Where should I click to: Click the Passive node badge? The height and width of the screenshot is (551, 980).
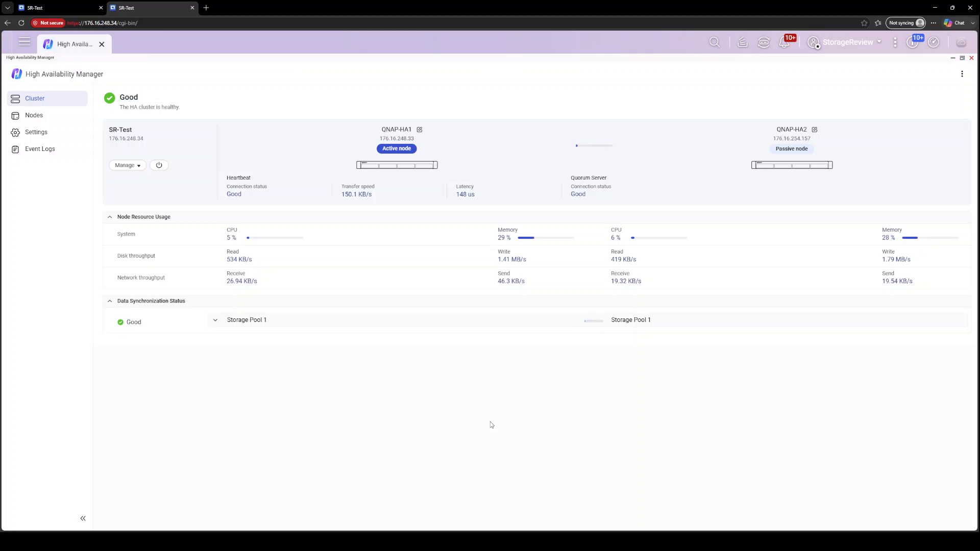tap(792, 148)
